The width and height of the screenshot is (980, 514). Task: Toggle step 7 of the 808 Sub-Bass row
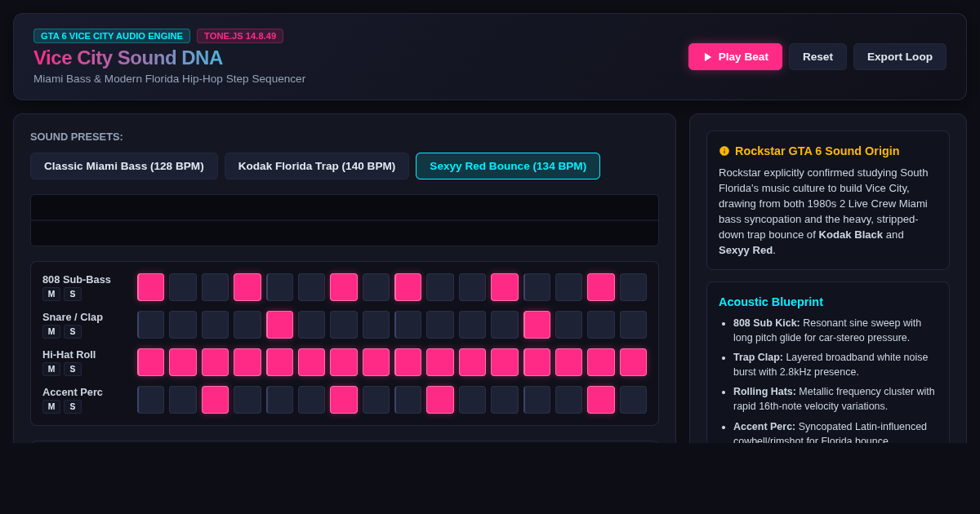tap(344, 287)
